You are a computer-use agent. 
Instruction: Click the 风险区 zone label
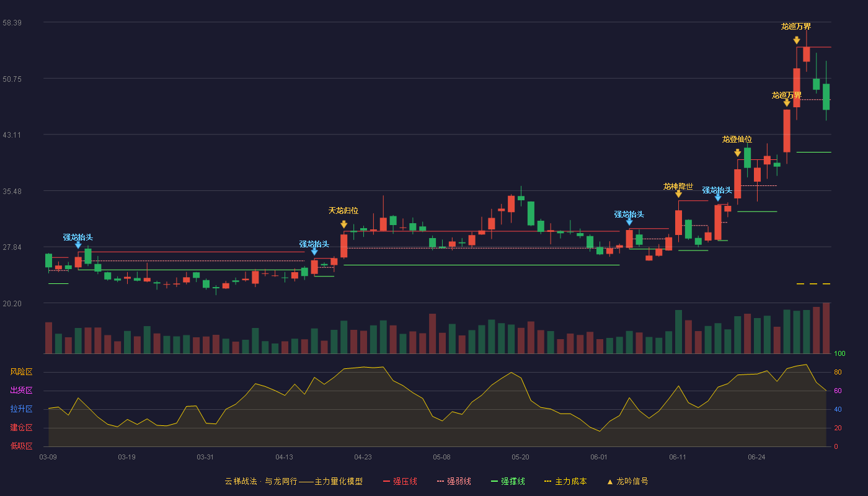click(x=22, y=372)
